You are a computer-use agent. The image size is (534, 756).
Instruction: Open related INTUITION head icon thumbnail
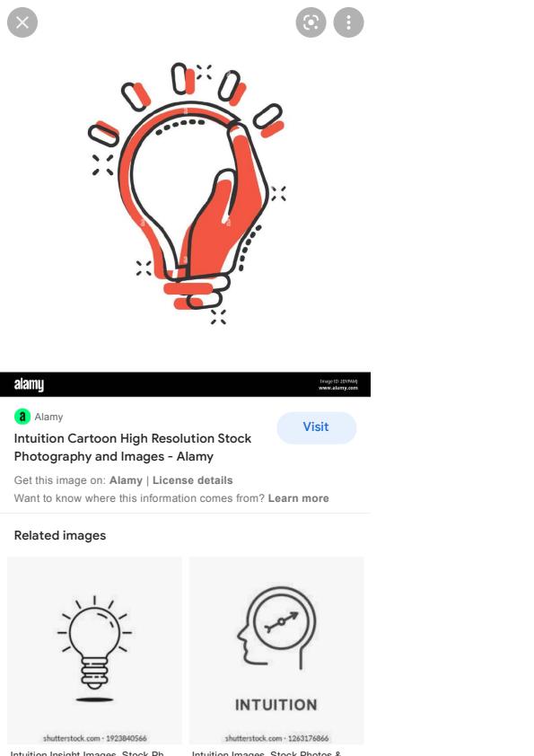point(276,650)
